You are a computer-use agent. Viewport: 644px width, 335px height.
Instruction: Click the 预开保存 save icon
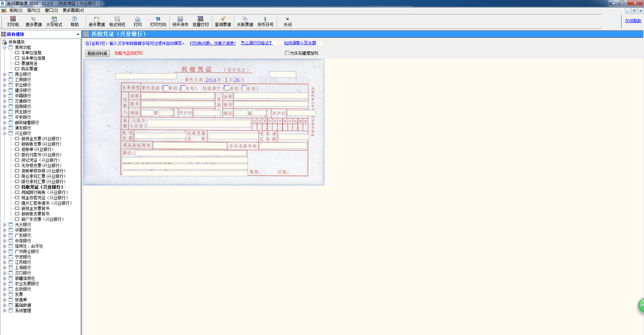coord(180,21)
